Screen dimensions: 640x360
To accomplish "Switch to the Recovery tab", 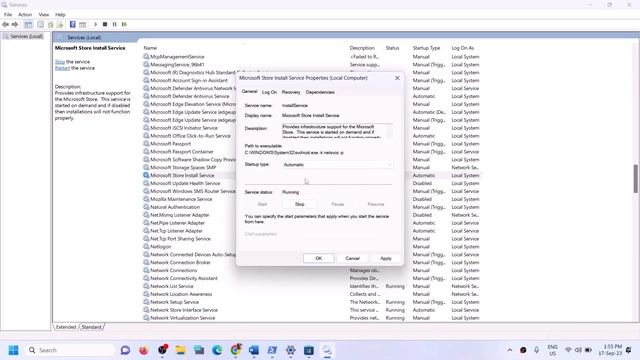I will coord(291,92).
